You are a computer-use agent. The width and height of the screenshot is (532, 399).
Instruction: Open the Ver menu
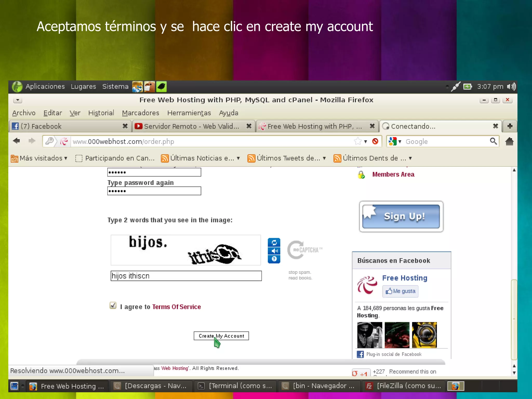tap(75, 113)
